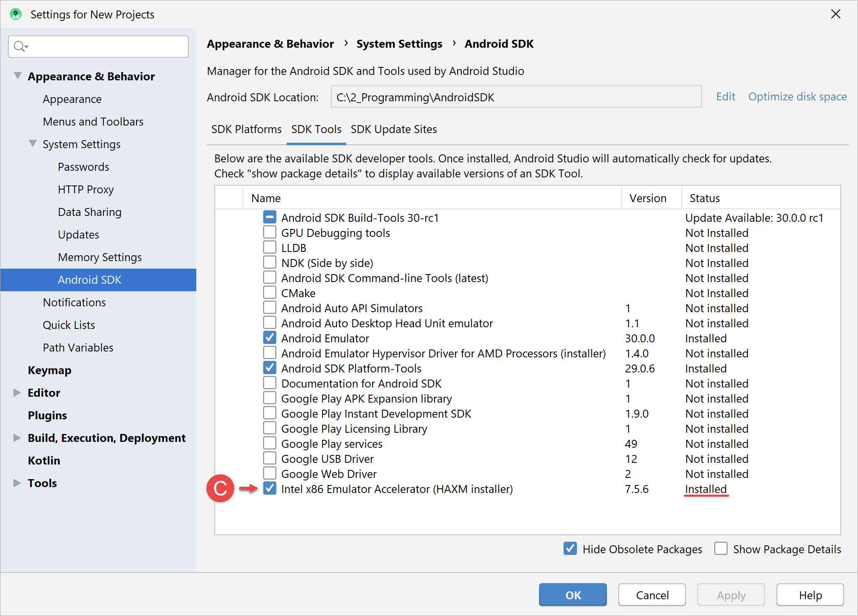Screen dimensions: 858x616
Task: Uncheck Intel x86 Emulator Accelerator HAXM installer
Action: point(270,488)
